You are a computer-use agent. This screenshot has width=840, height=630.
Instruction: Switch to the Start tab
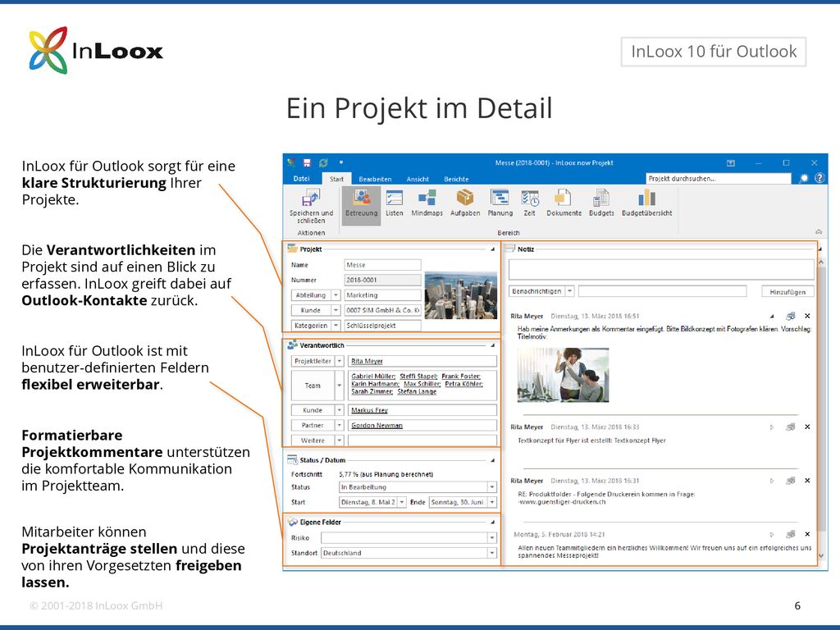click(x=336, y=179)
